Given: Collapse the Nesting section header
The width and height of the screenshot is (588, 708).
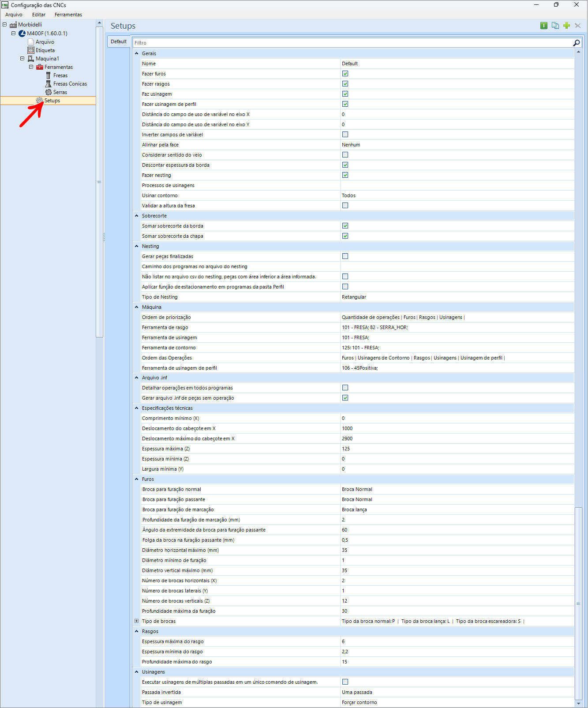Looking at the screenshot, I should [137, 246].
